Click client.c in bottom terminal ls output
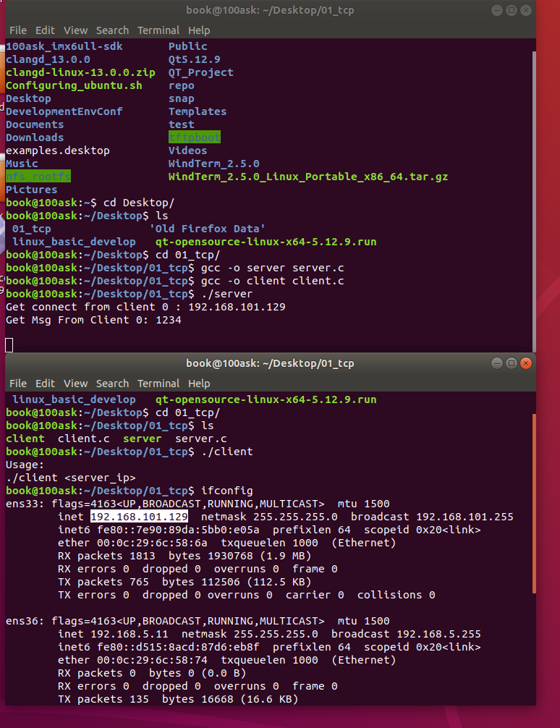 [84, 439]
